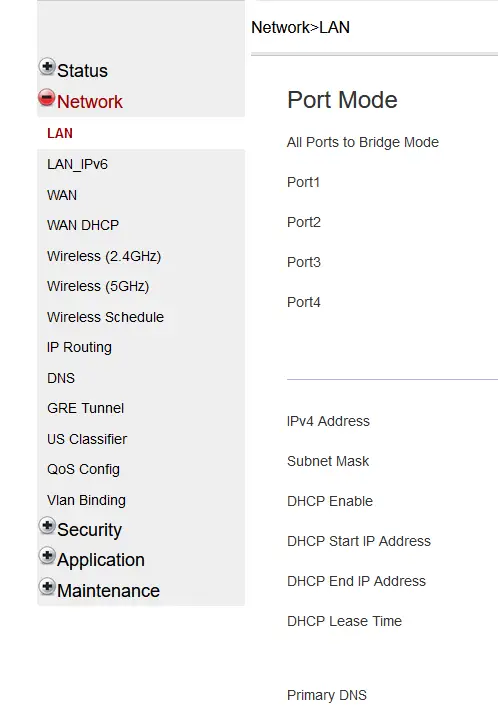498x706 pixels.
Task: Go to LAN_IPv6 settings
Action: [77, 164]
